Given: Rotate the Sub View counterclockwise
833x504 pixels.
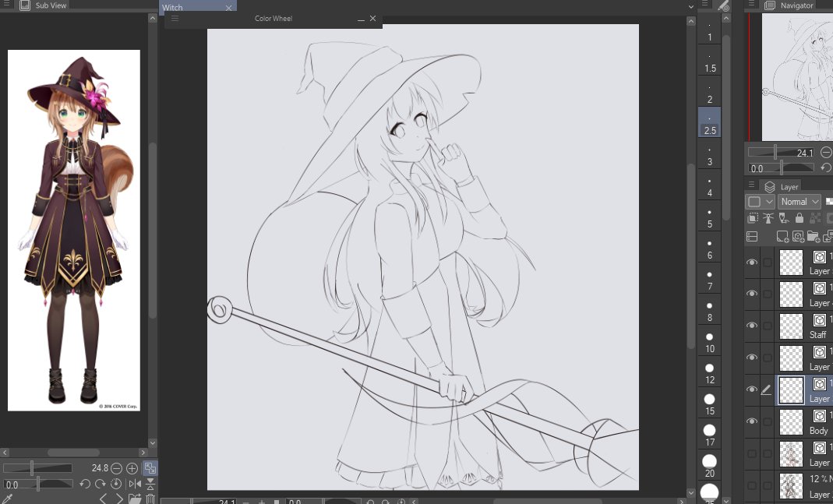Looking at the screenshot, I should [84, 483].
